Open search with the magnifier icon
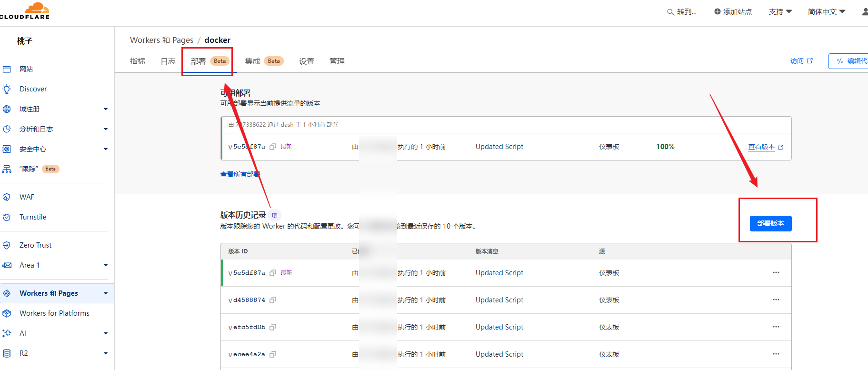The image size is (868, 370). pos(670,12)
